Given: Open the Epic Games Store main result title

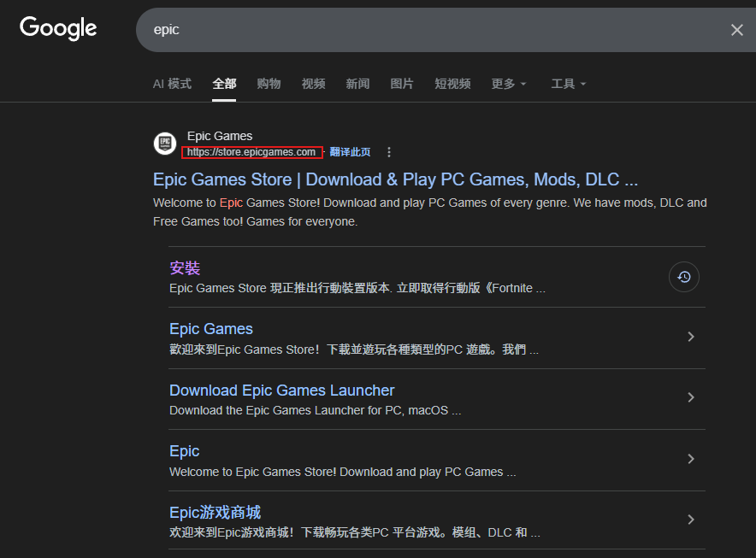Looking at the screenshot, I should 395,179.
